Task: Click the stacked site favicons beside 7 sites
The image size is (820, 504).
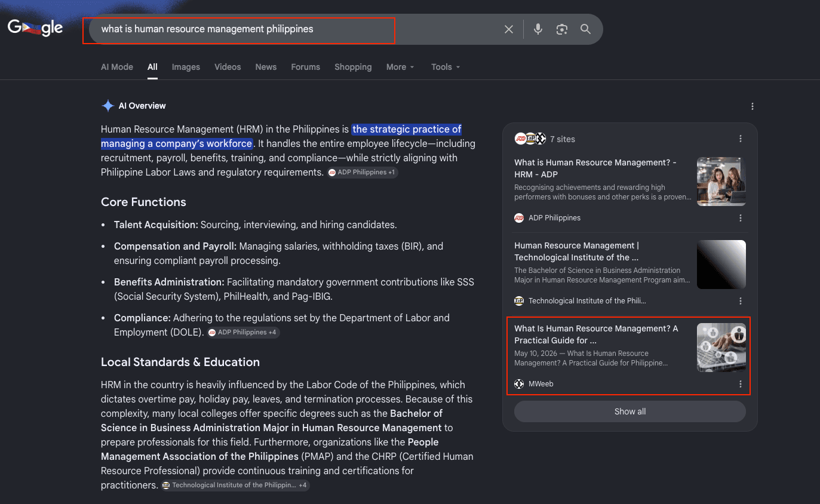Action: [530, 139]
